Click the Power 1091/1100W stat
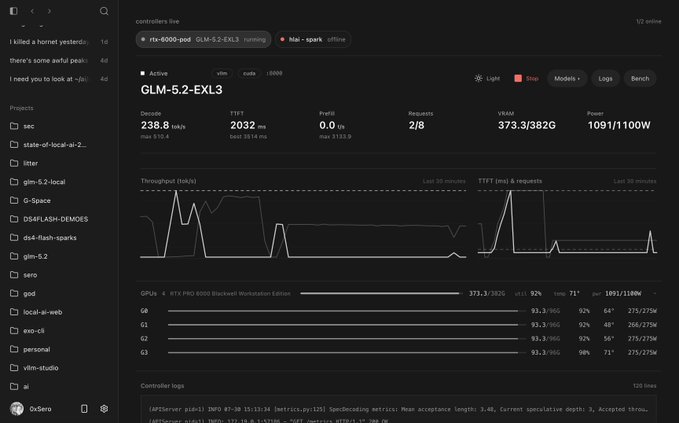This screenshot has width=679, height=423. pos(619,121)
